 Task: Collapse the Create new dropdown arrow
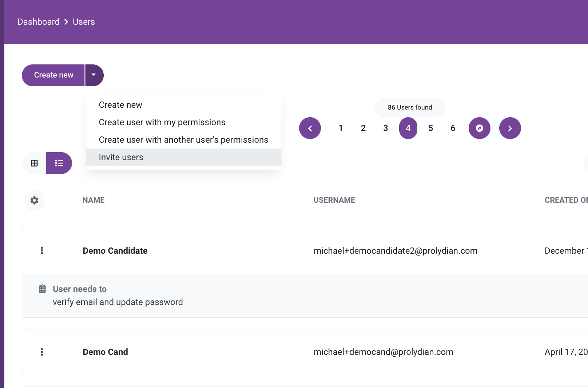pos(94,75)
